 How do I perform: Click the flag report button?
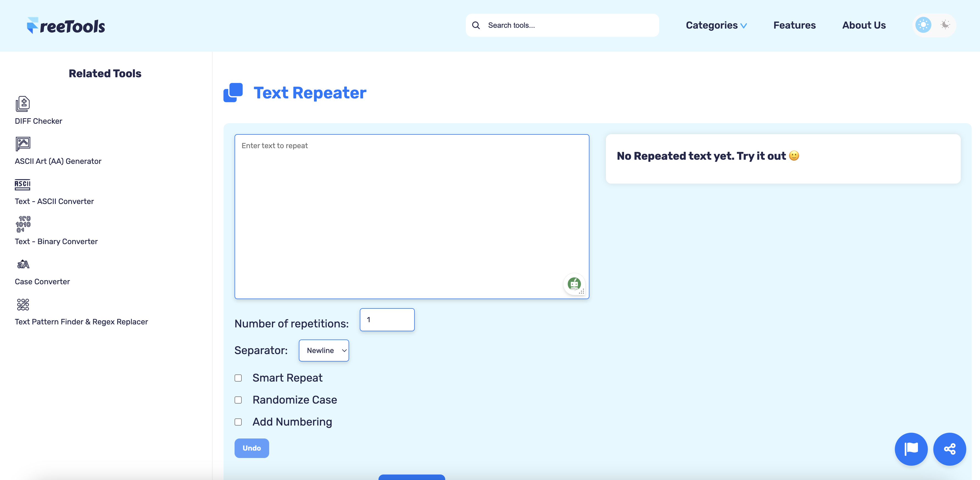pyautogui.click(x=911, y=449)
